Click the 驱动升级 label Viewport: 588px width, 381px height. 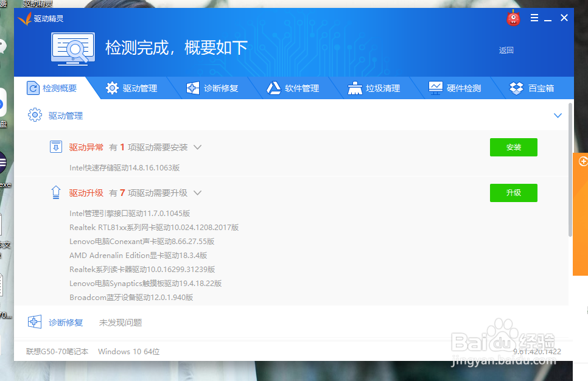tap(86, 193)
